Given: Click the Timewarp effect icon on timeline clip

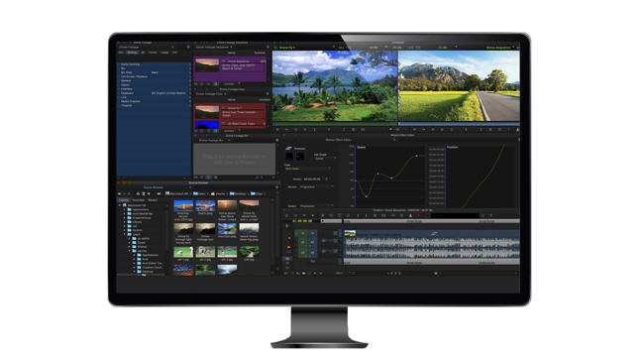Looking at the screenshot, I should click(x=434, y=233).
